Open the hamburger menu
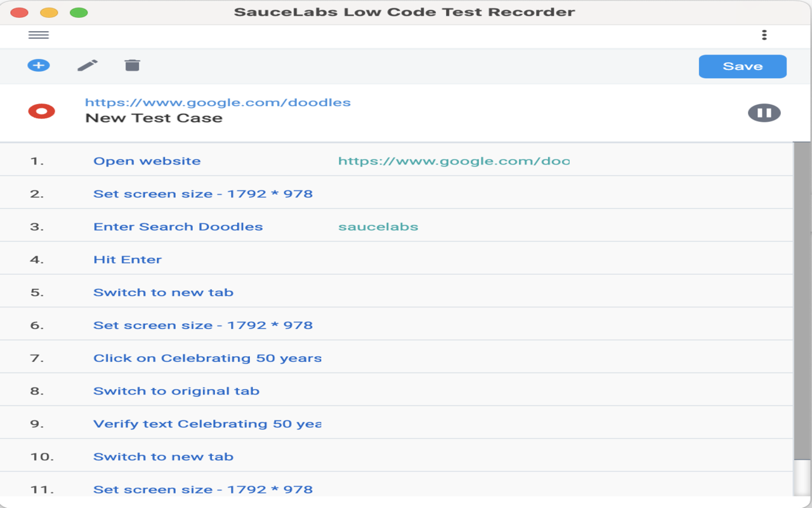This screenshot has height=508, width=812. 39,35
